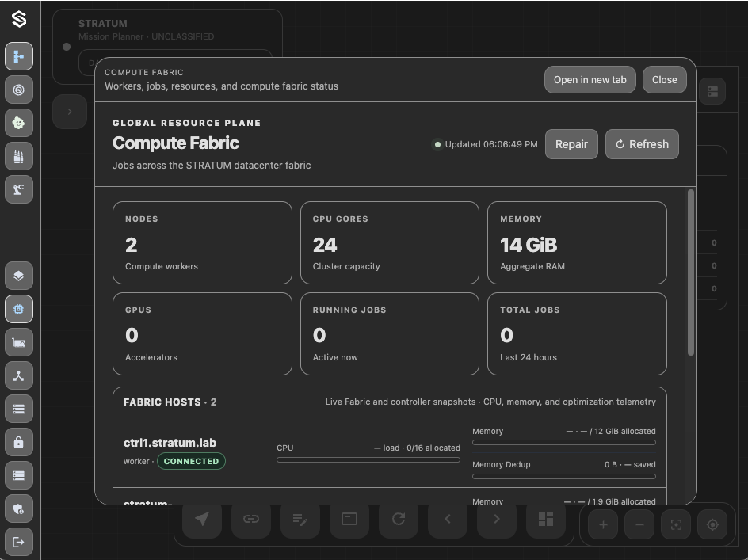The height and width of the screenshot is (560, 748).
Task: Click the Updated 06:06:49 PM timestamp
Action: tap(491, 144)
